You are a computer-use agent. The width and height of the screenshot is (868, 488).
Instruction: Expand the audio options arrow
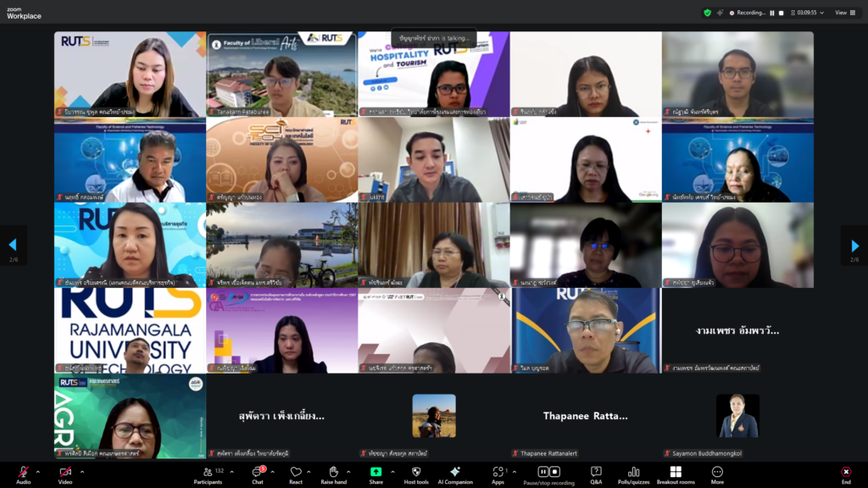(x=37, y=470)
